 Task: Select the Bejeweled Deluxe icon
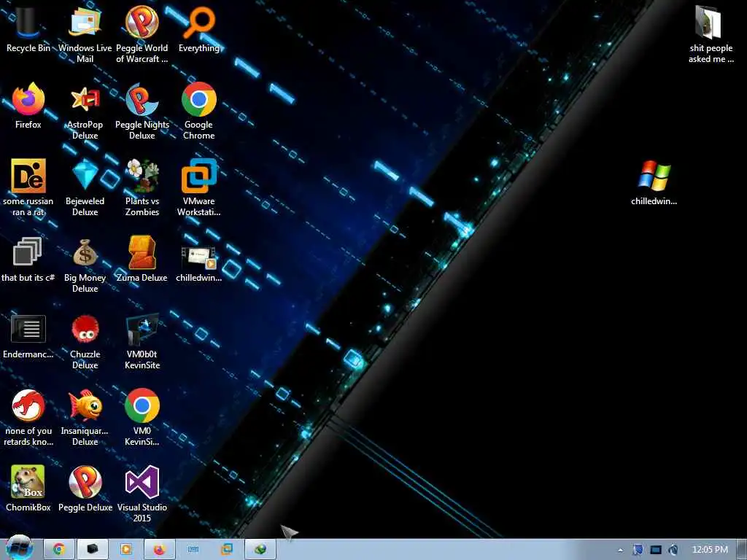coord(85,188)
